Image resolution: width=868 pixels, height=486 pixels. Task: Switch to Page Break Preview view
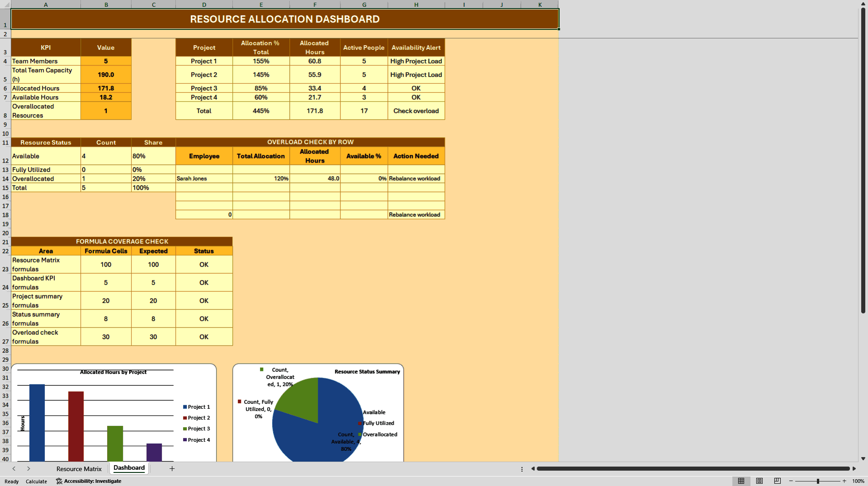pos(778,481)
